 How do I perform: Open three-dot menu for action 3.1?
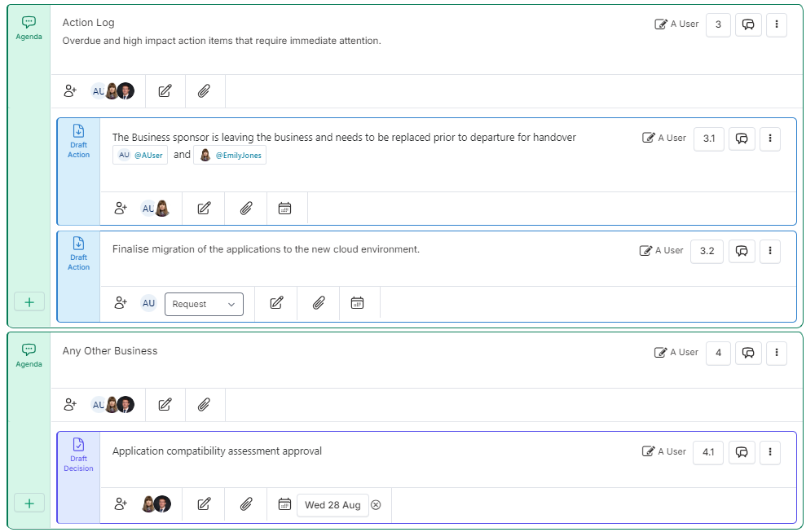[x=769, y=138]
